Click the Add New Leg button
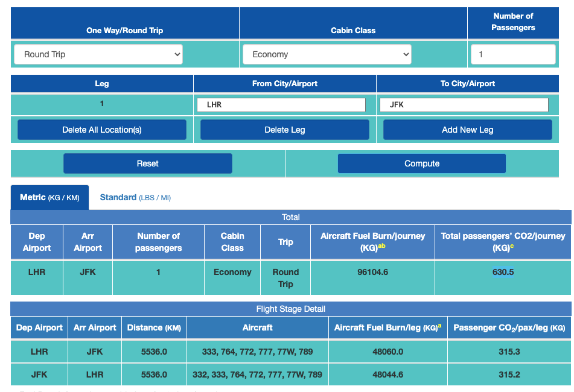 coord(468,130)
